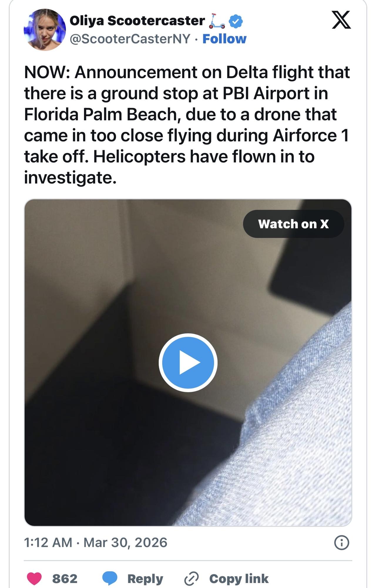Open the tweet timestamp 1:12 AM link
The height and width of the screenshot is (588, 376).
[x=48, y=542]
